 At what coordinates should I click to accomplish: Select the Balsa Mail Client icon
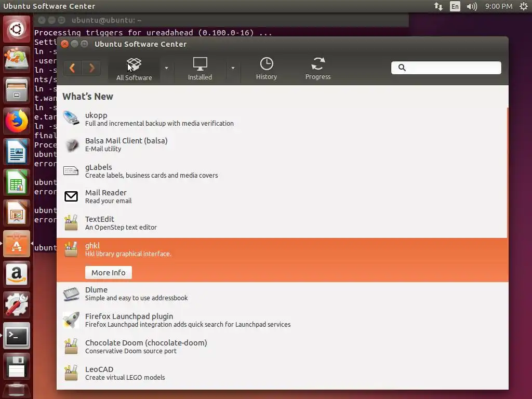(71, 144)
